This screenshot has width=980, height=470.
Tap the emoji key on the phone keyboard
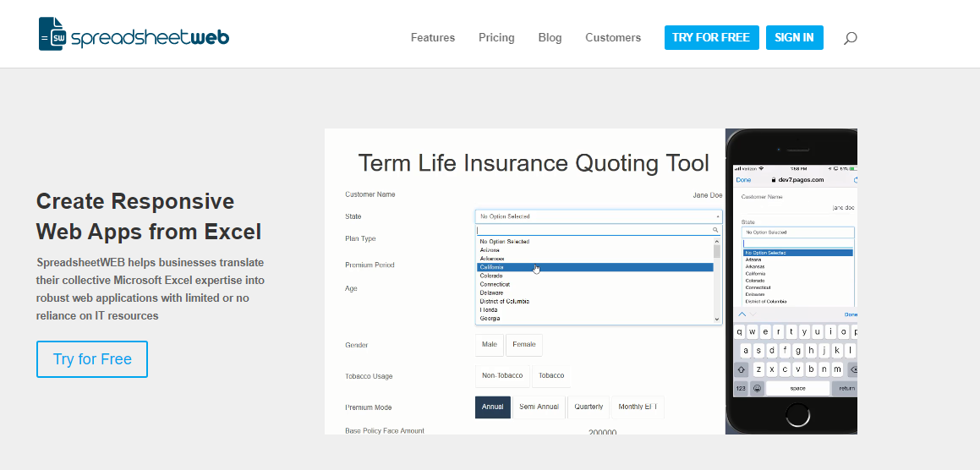coord(757,389)
